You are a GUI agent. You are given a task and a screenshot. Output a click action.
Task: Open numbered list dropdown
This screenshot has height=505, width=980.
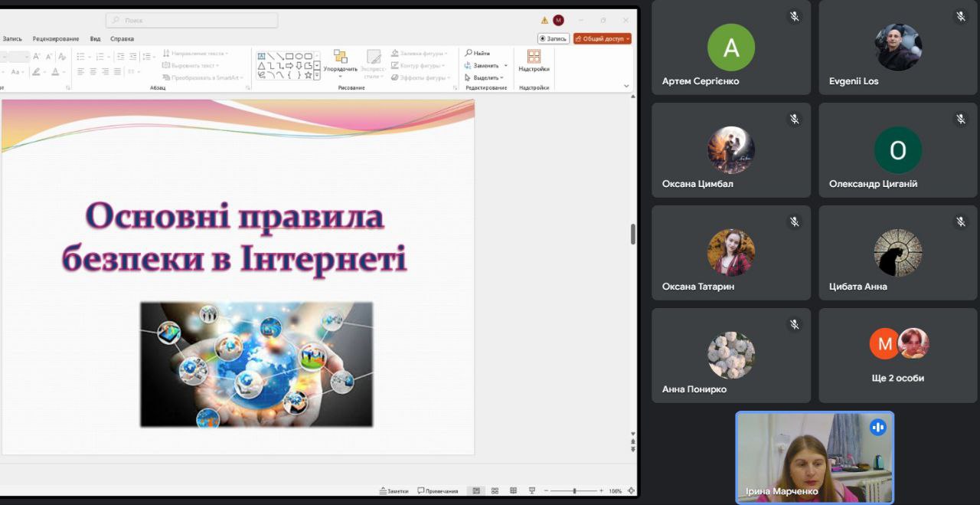click(109, 56)
